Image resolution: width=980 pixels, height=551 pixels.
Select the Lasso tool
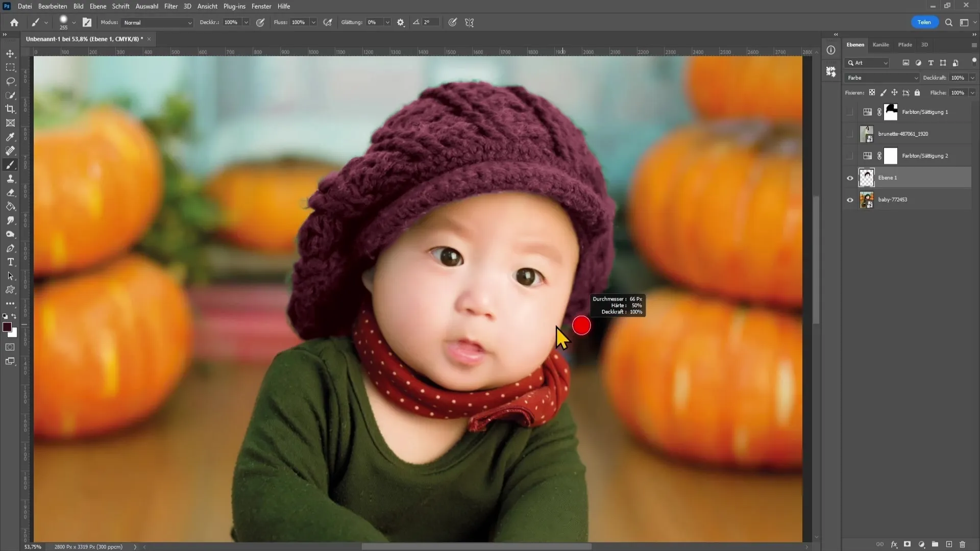10,81
